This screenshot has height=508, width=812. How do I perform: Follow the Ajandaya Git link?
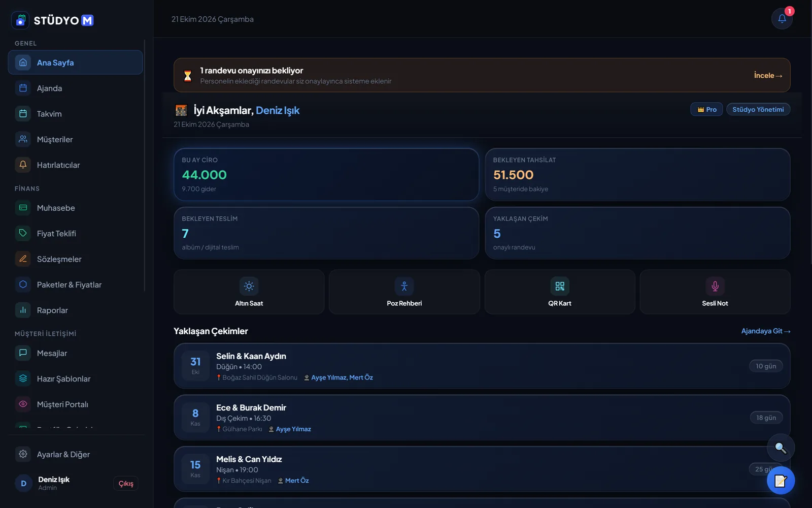tap(766, 331)
